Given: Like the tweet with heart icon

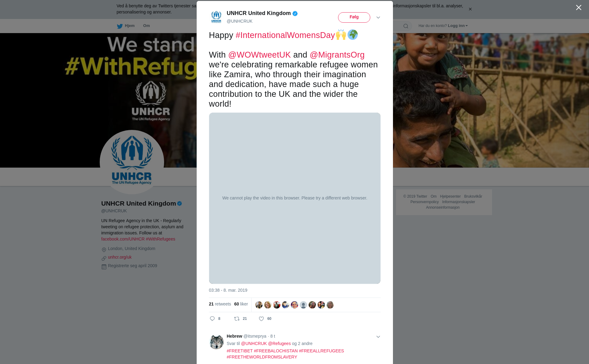Looking at the screenshot, I should pyautogui.click(x=261, y=319).
